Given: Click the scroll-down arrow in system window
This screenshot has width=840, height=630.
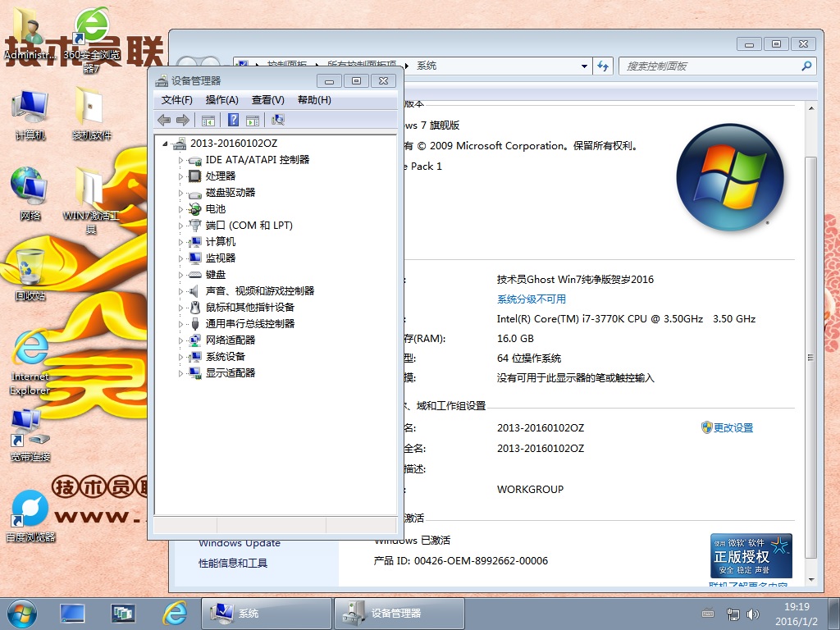Looking at the screenshot, I should point(811,580).
